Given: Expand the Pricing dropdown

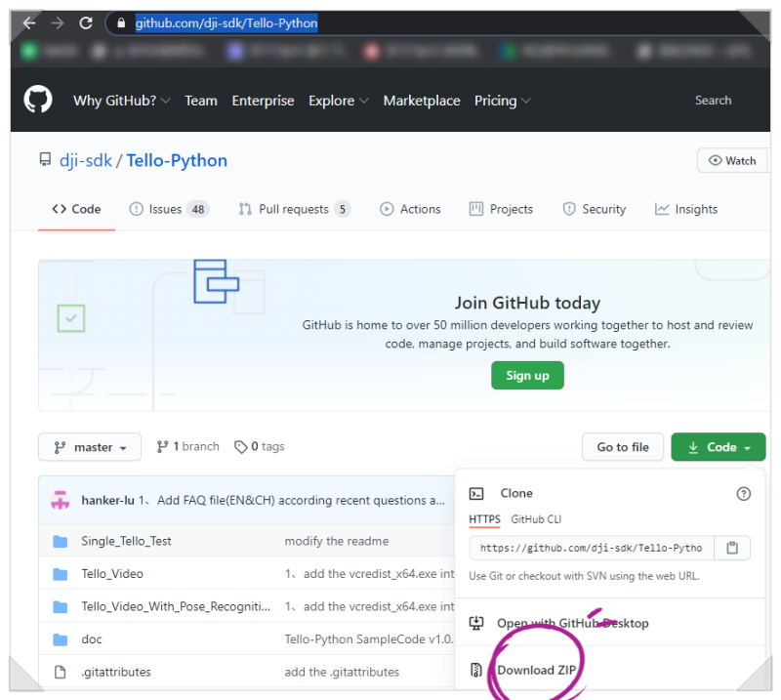Looking at the screenshot, I should coord(502,101).
